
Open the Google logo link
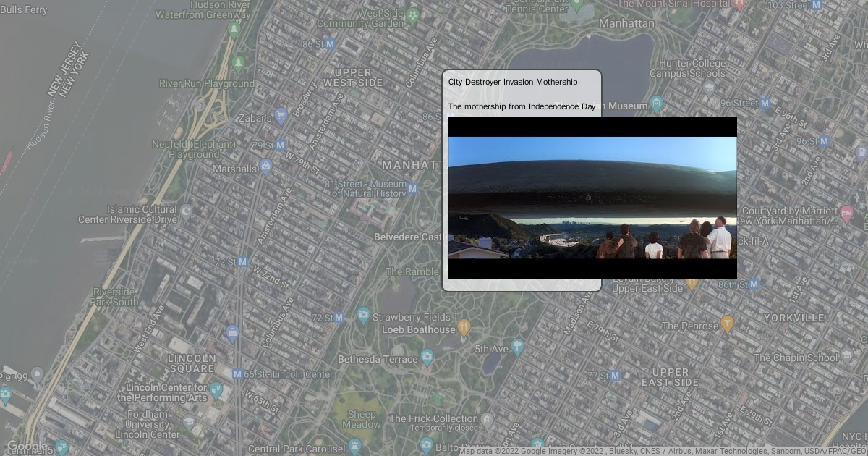click(26, 447)
